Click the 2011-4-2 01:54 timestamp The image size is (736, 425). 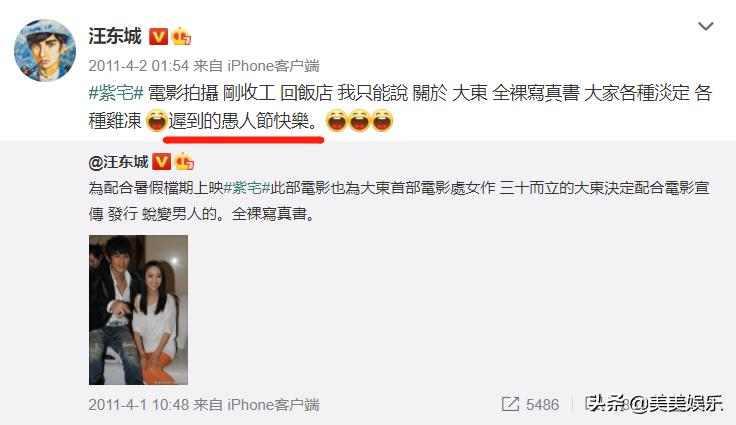click(138, 66)
